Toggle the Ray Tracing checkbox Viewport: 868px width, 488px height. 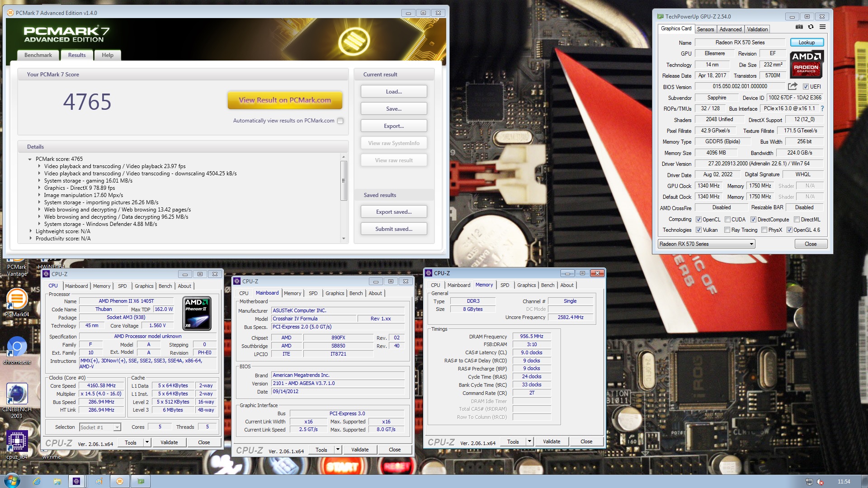pos(727,230)
